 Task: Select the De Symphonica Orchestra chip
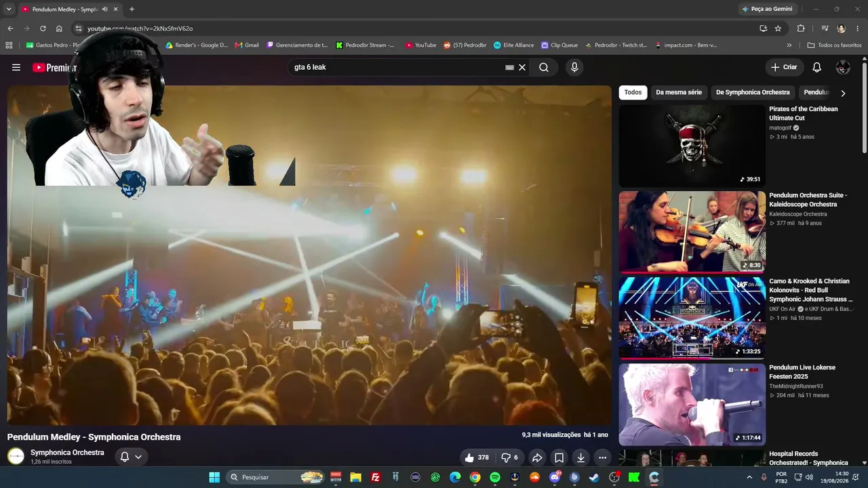[753, 92]
